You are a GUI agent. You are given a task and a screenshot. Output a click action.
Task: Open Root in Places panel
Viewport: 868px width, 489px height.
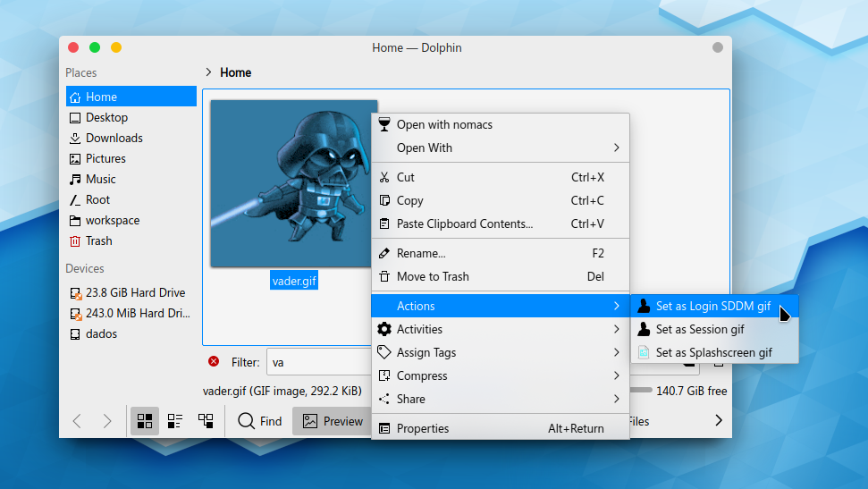(131, 199)
